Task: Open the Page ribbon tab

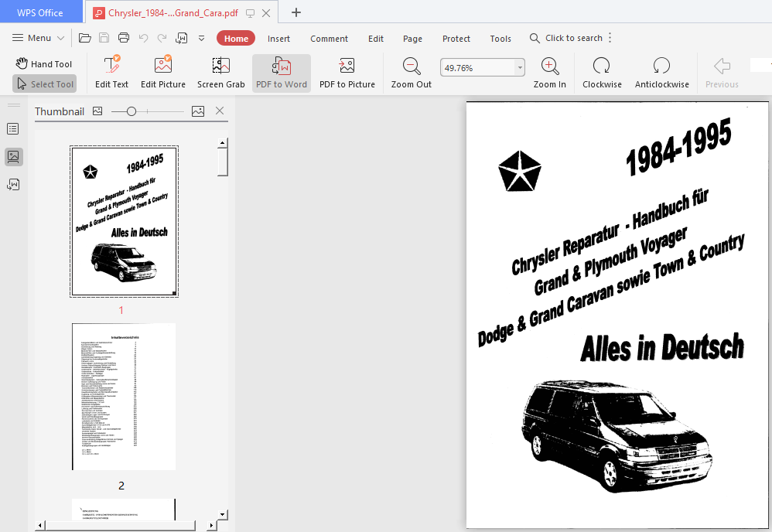Action: click(x=412, y=39)
